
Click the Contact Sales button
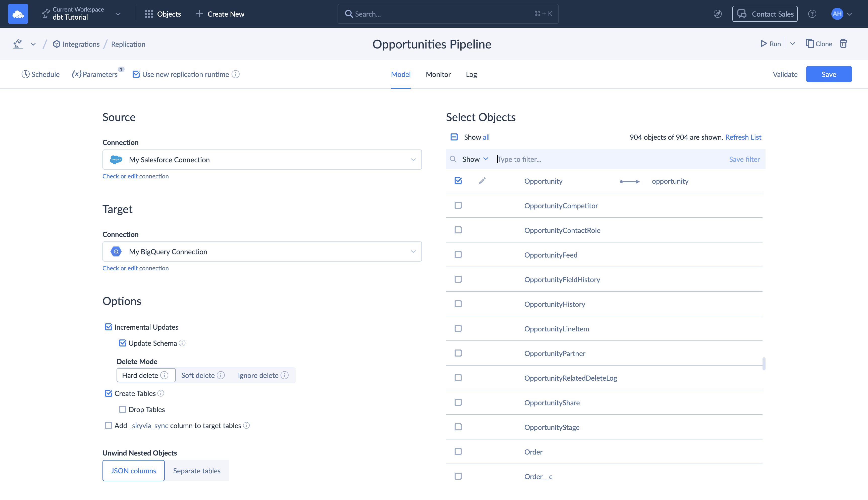765,14
